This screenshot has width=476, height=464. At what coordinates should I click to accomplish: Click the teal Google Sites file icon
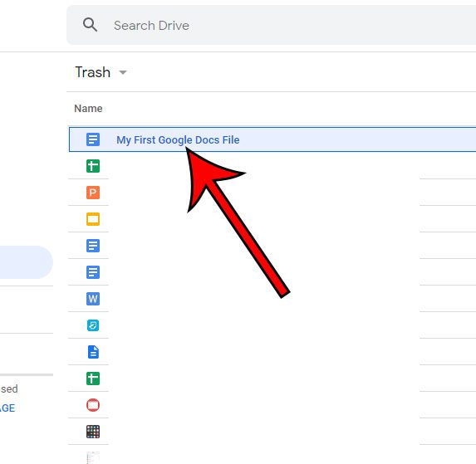click(x=93, y=325)
